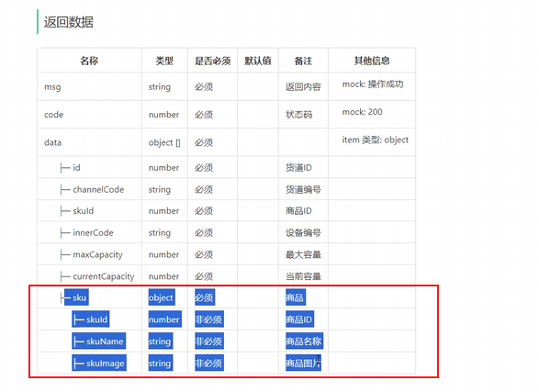This screenshot has height=392, width=539.
Task: Click the mock: 操作成功 cell
Action: tap(373, 84)
